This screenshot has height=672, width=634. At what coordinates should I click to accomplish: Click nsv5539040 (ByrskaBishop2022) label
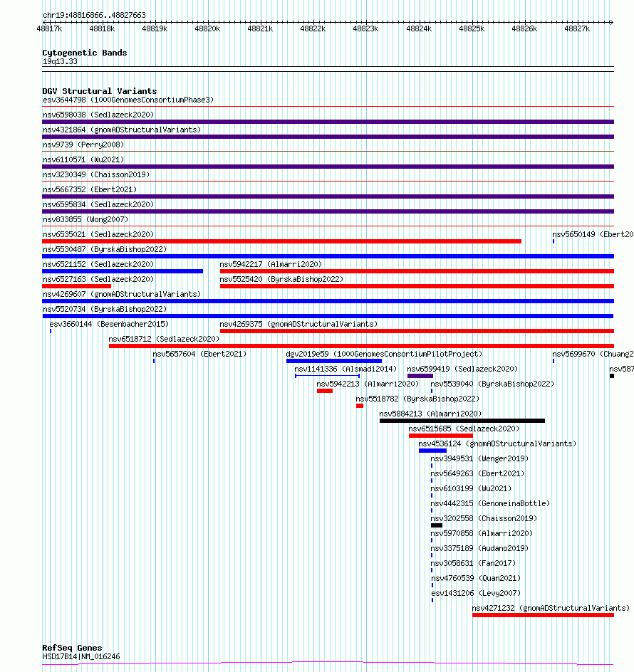[x=492, y=384]
